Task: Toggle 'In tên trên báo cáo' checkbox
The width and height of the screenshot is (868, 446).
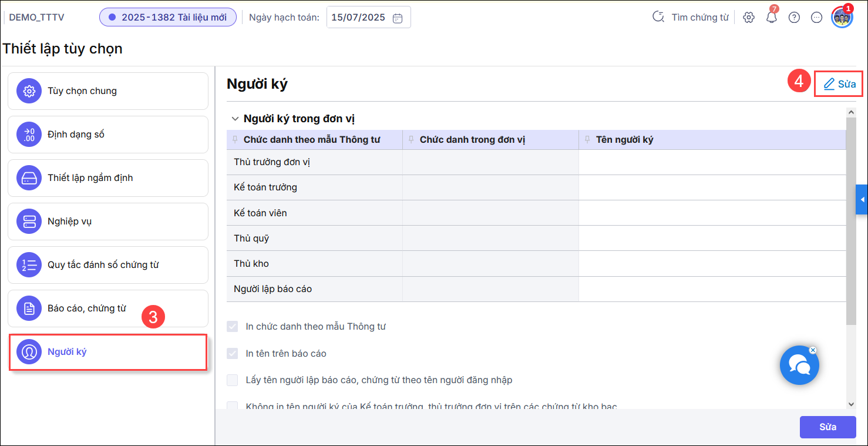Action: pos(233,354)
